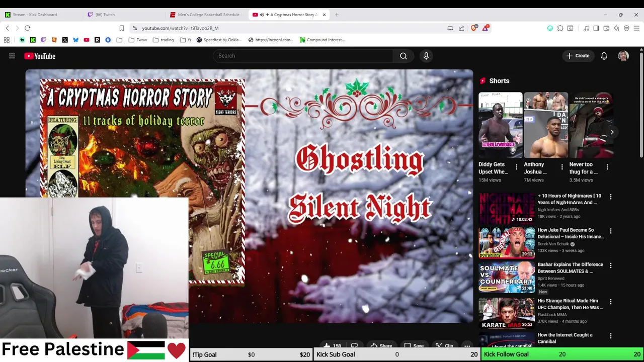
Task: Open options for How Jake Paul video
Action: click(610, 231)
